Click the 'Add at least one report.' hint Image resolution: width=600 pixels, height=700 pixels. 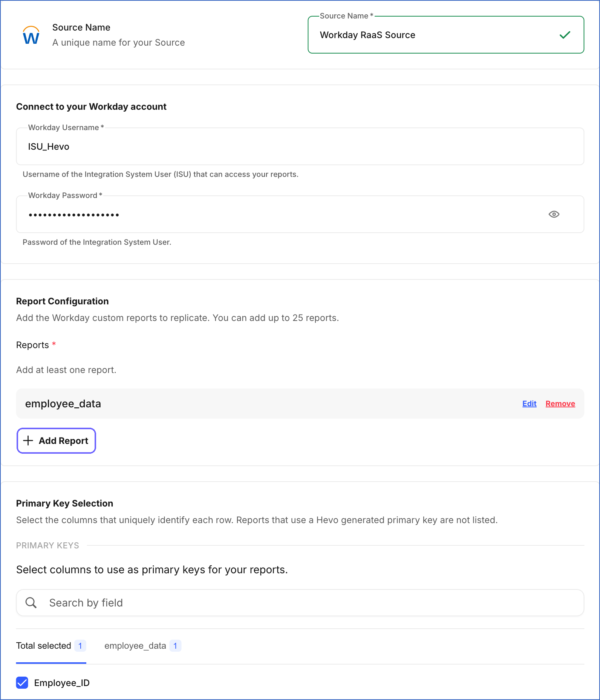[x=66, y=370]
